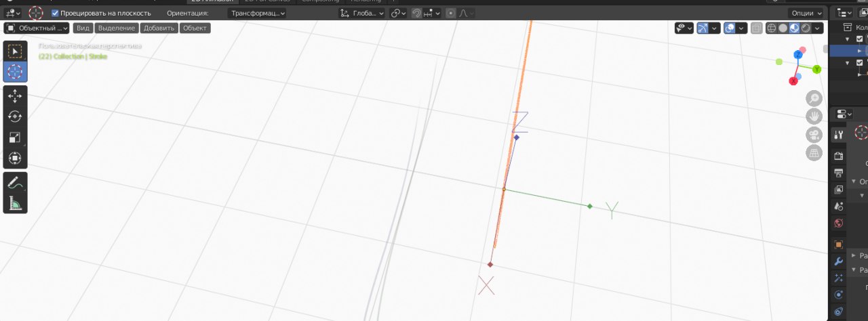Open the 'Выделение' menu
This screenshot has width=868, height=321.
[117, 28]
